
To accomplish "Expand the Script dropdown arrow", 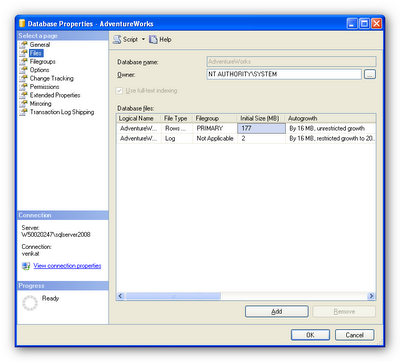I will 143,39.
